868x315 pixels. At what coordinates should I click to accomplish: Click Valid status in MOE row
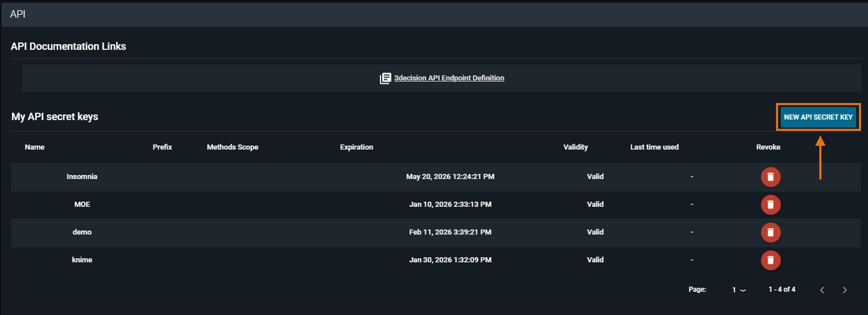pyautogui.click(x=595, y=204)
